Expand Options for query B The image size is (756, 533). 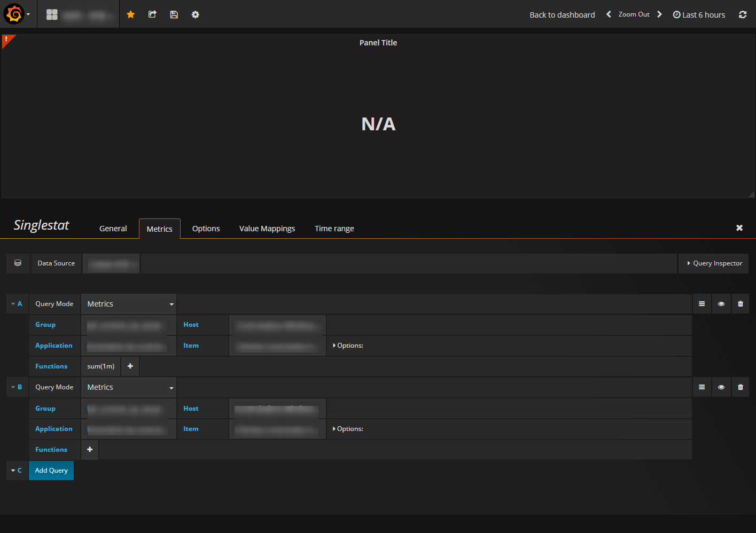coord(348,429)
